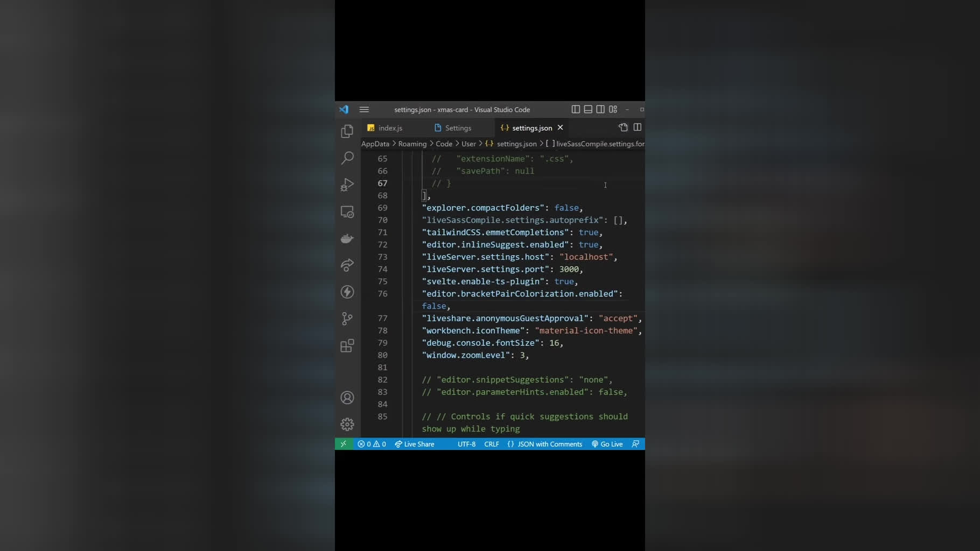Open the Explorer view in activity bar
This screenshot has height=551, width=980.
click(x=347, y=131)
